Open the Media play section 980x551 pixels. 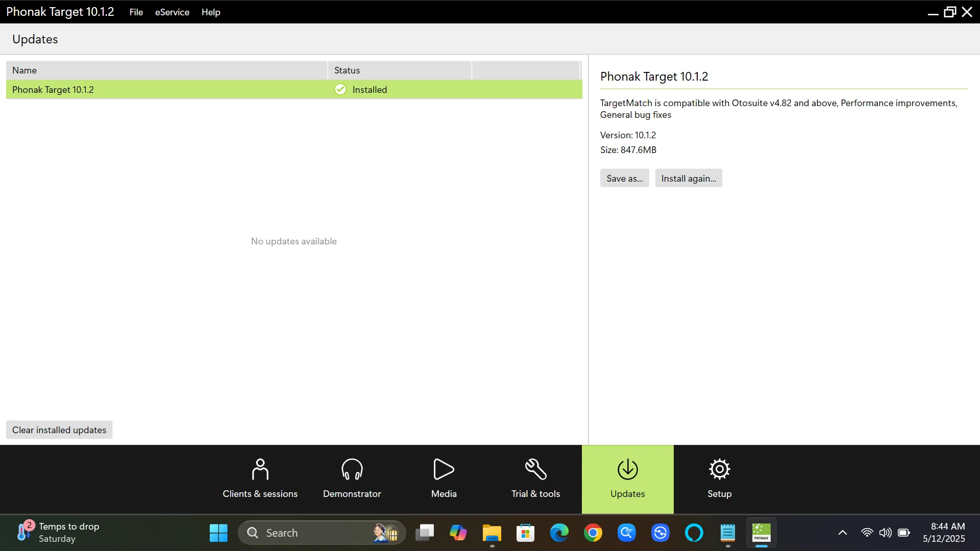pyautogui.click(x=444, y=479)
